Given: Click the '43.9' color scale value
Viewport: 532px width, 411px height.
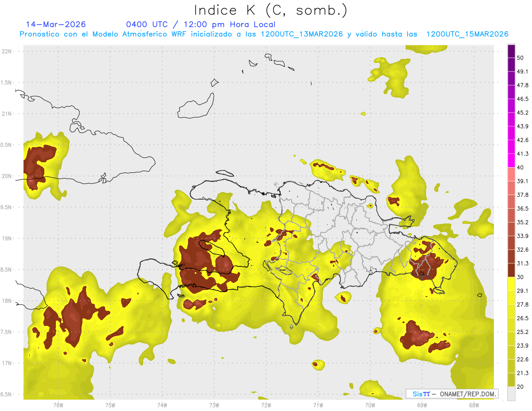Looking at the screenshot, I should pos(523,127).
